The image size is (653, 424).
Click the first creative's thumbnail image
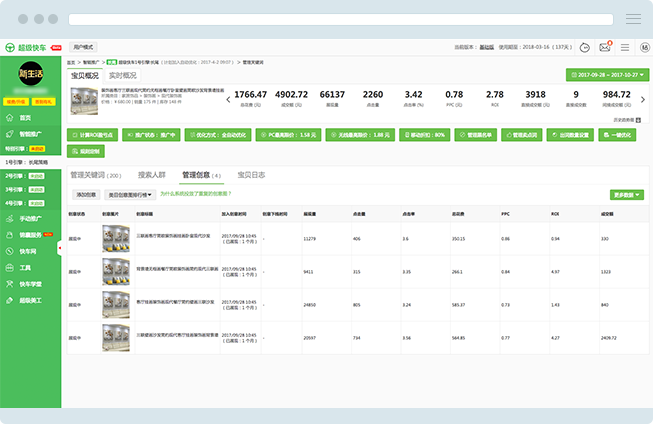[x=115, y=239]
